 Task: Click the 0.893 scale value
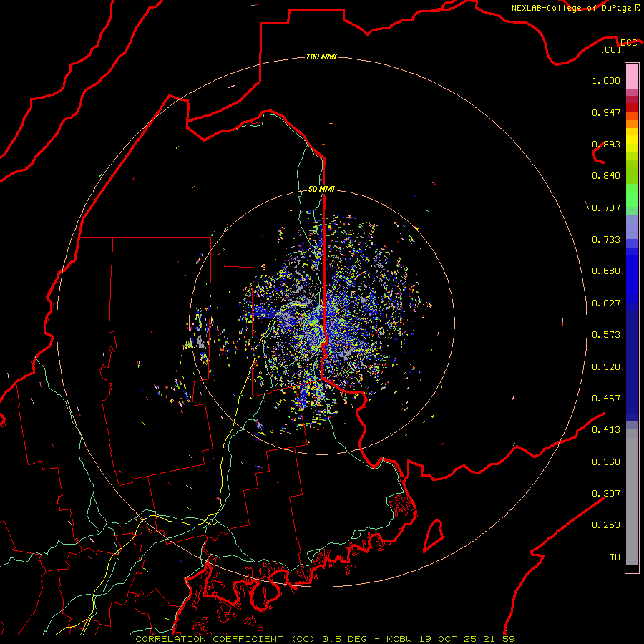point(606,144)
